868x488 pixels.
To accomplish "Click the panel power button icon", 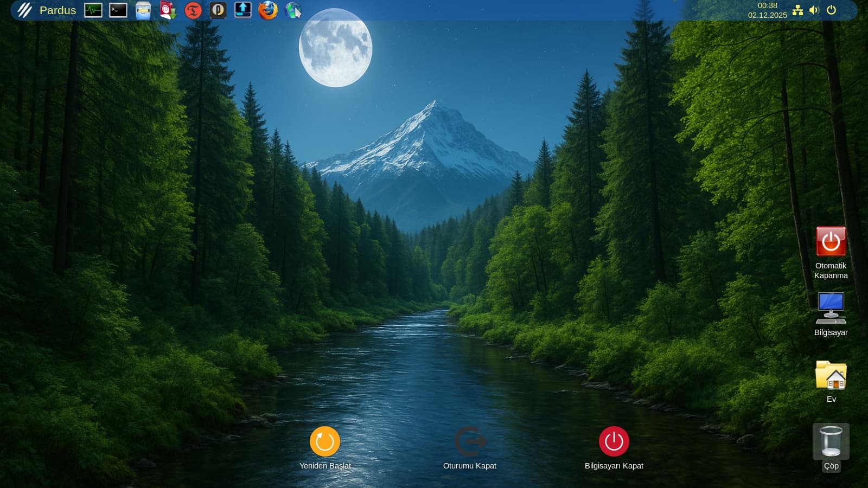I will point(831,10).
